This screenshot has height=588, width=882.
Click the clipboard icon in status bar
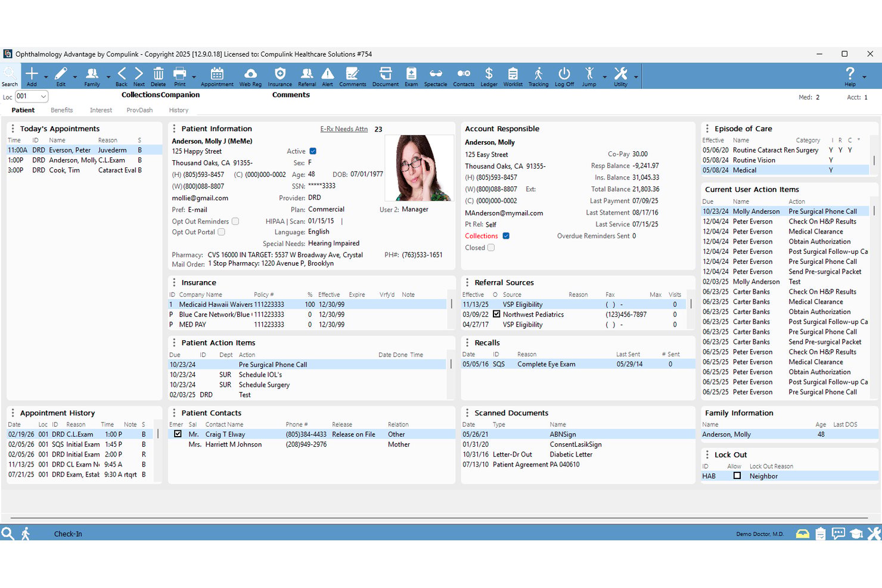pos(821,534)
